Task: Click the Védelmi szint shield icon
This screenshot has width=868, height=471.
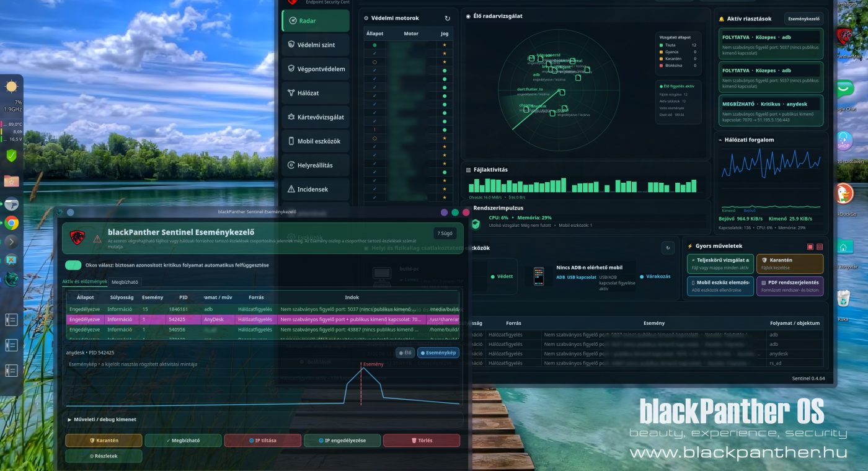Action: pos(291,45)
